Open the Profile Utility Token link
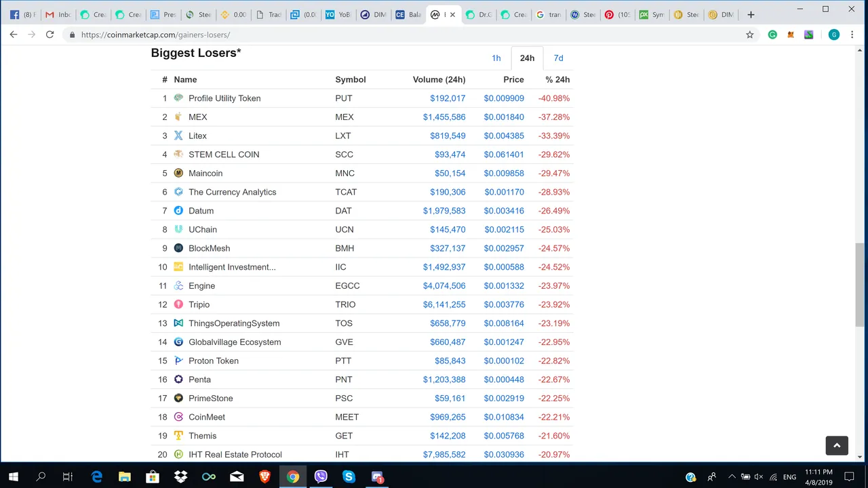This screenshot has height=488, width=868. coord(224,98)
